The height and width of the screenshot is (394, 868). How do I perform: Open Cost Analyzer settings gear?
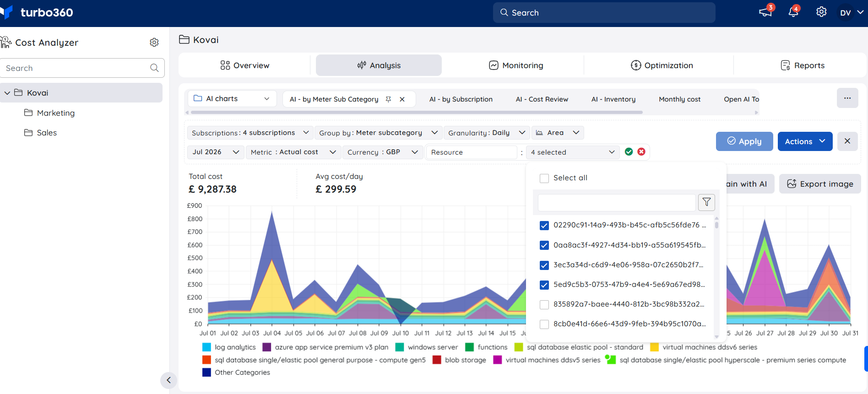pyautogui.click(x=154, y=43)
